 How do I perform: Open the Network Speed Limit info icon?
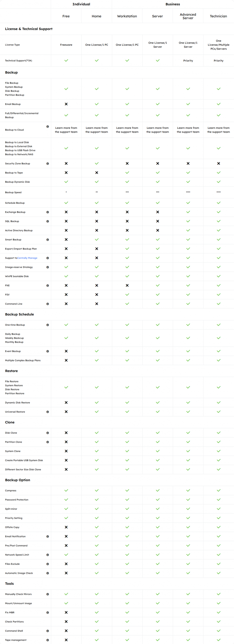[x=48, y=555]
